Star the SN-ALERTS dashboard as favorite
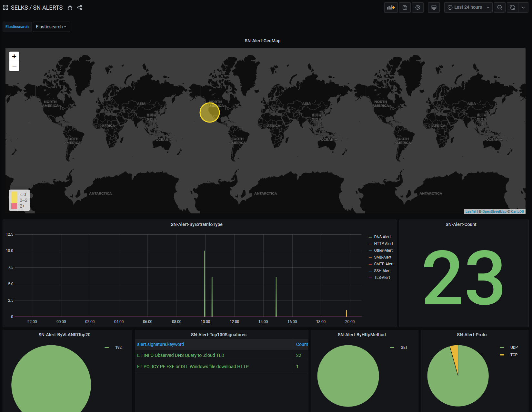Screen dimensions: 532x412 coord(70,7)
